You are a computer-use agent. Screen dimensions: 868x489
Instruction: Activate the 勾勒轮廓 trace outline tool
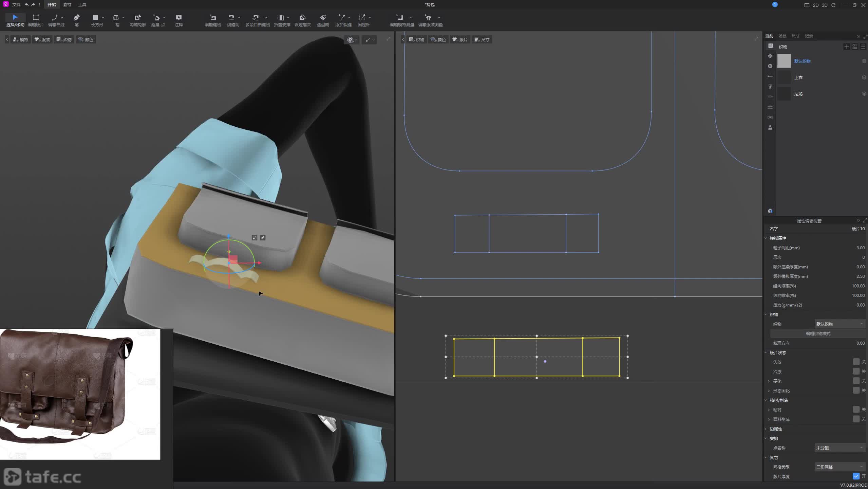138,20
